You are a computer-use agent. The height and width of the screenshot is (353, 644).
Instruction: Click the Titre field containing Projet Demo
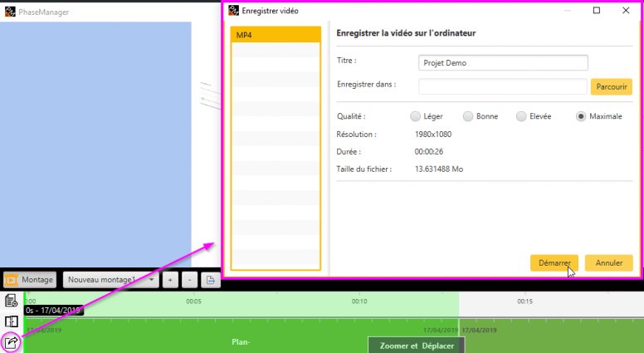[503, 63]
